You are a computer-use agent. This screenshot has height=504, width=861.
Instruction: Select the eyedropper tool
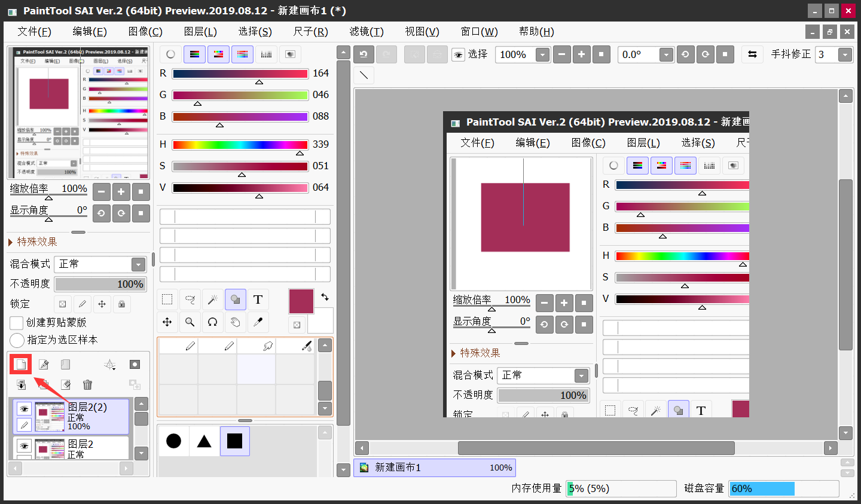pyautogui.click(x=258, y=322)
